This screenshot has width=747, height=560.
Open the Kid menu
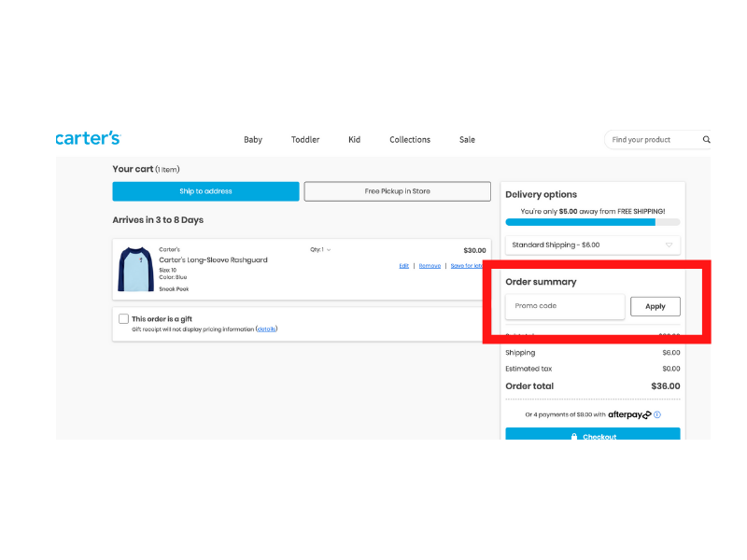click(355, 139)
